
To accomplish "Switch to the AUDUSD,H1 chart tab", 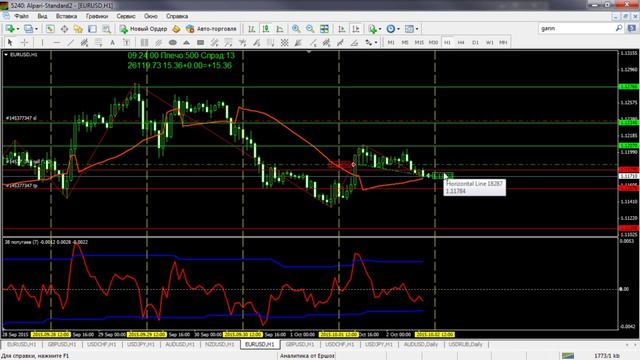I will click(180, 344).
